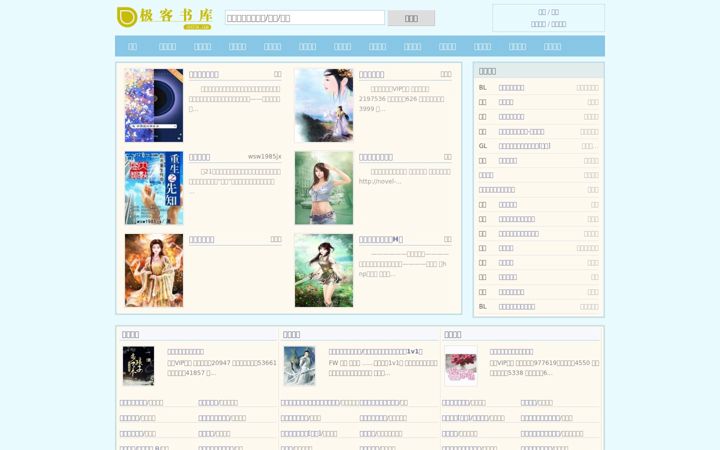
Task: Open the sidebar book title next to GL
Action: coord(524,146)
